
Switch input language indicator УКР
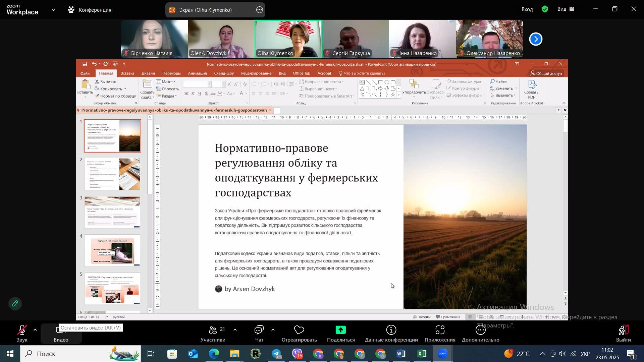pyautogui.click(x=585, y=354)
